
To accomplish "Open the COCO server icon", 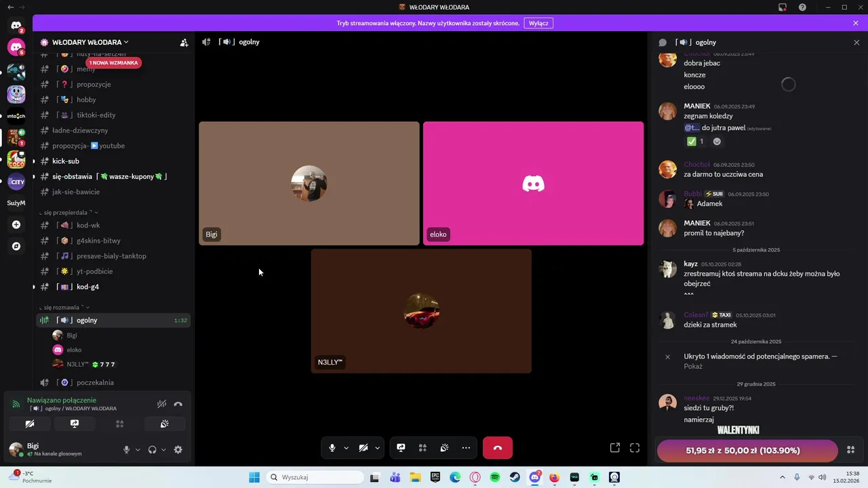I will tap(16, 160).
